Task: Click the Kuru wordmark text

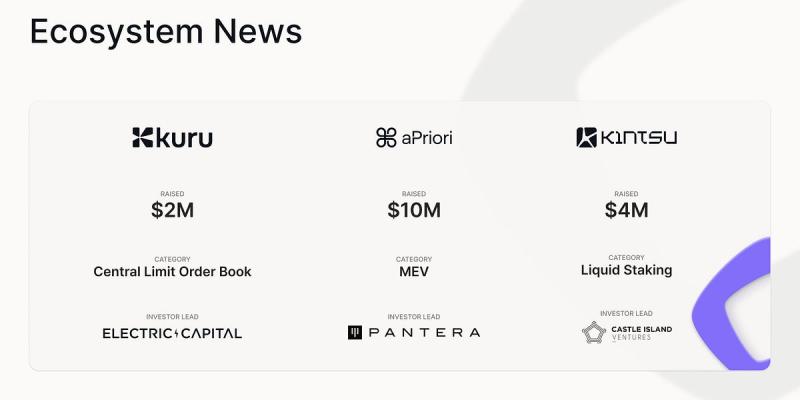Action: [184, 138]
